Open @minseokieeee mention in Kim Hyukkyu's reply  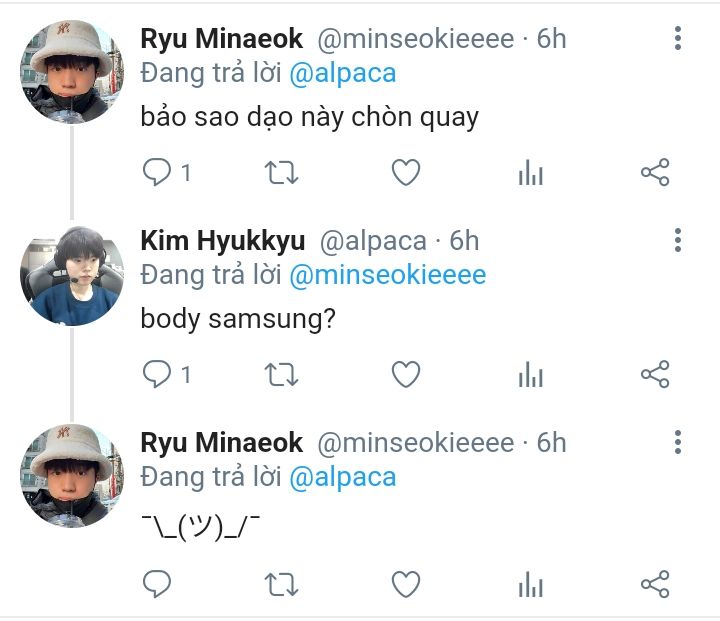click(x=387, y=275)
